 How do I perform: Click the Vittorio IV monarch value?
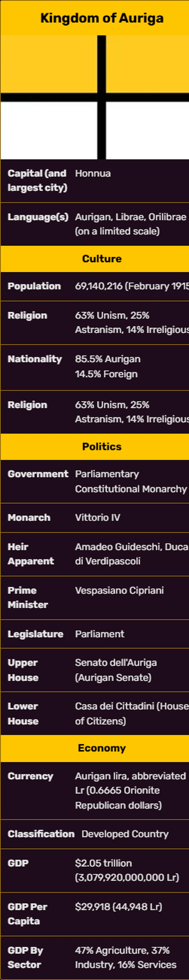[98, 517]
